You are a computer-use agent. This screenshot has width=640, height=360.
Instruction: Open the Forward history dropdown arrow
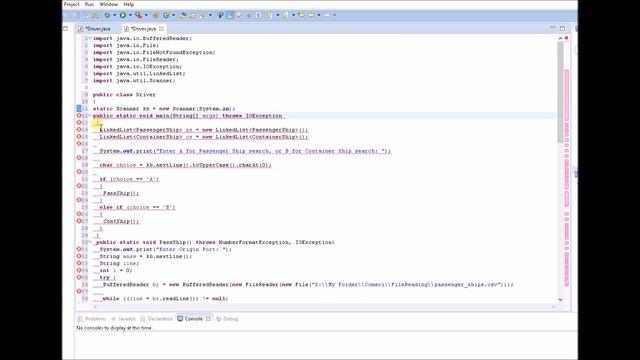pyautogui.click(x=335, y=15)
